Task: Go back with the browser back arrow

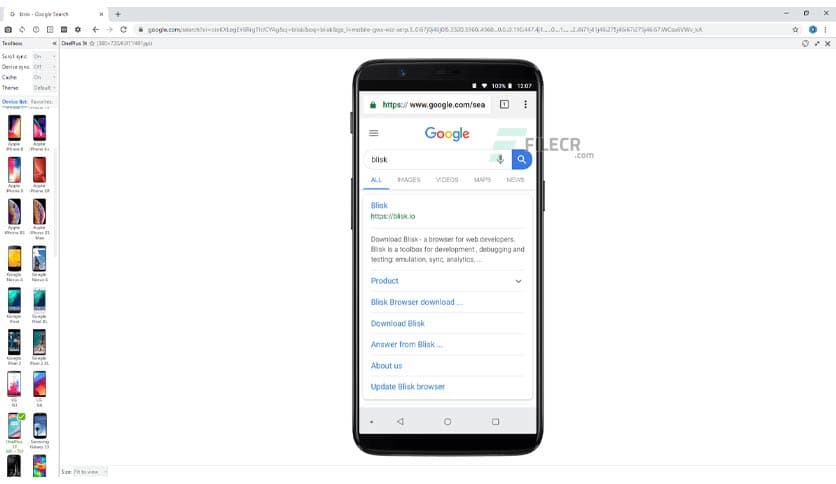Action: [x=95, y=30]
